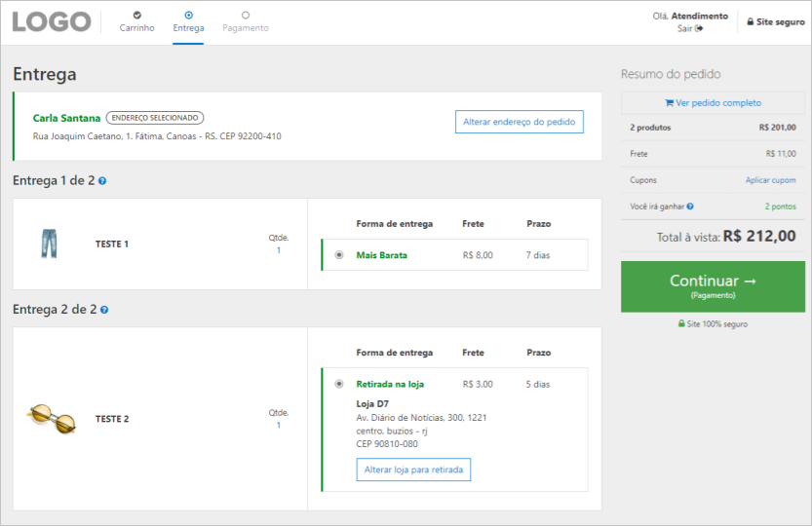
Task: Click the Sair logout arrow icon
Action: point(699,28)
